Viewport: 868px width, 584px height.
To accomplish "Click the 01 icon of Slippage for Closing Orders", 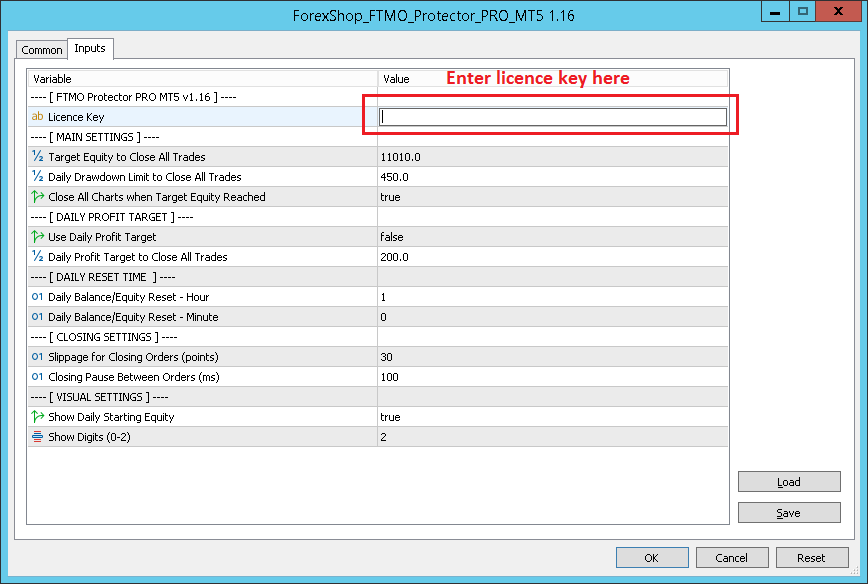I will 37,356.
